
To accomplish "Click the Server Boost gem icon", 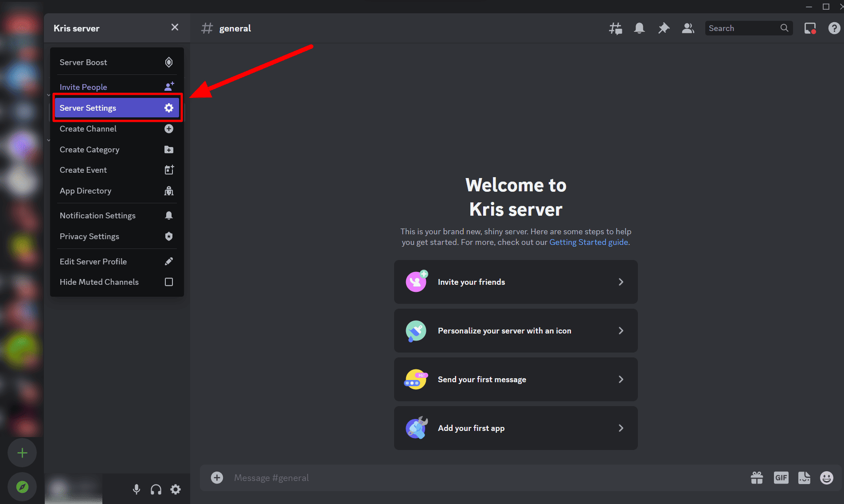I will 169,62.
